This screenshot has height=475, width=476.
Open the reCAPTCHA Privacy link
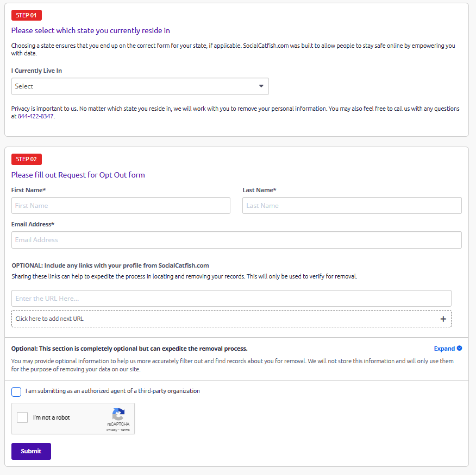tap(111, 429)
